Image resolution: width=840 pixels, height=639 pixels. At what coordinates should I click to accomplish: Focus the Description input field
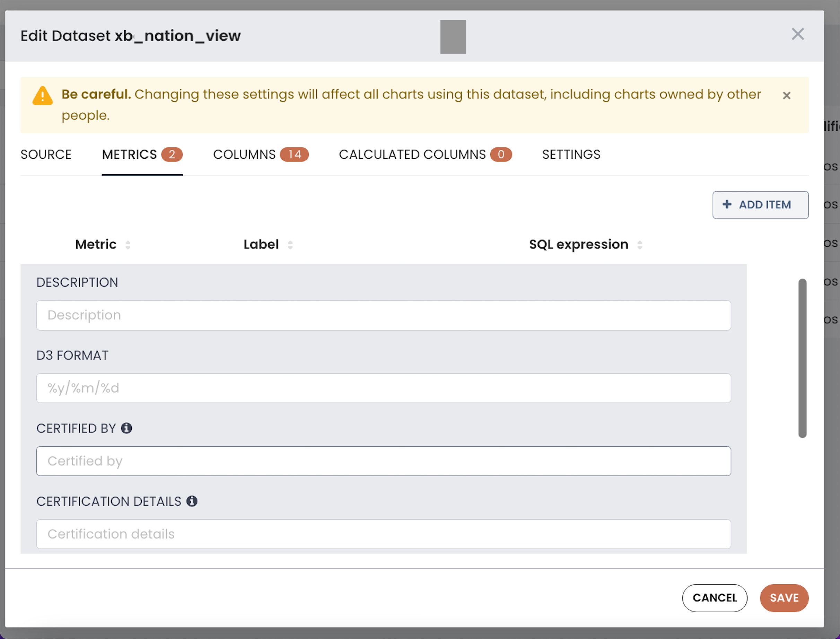coord(383,315)
